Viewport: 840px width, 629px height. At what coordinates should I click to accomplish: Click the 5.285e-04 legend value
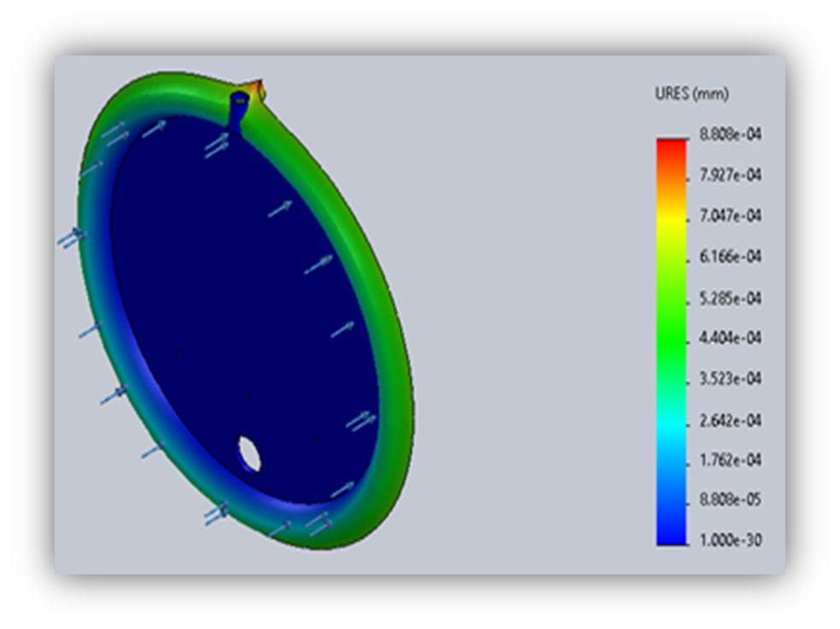[730, 297]
